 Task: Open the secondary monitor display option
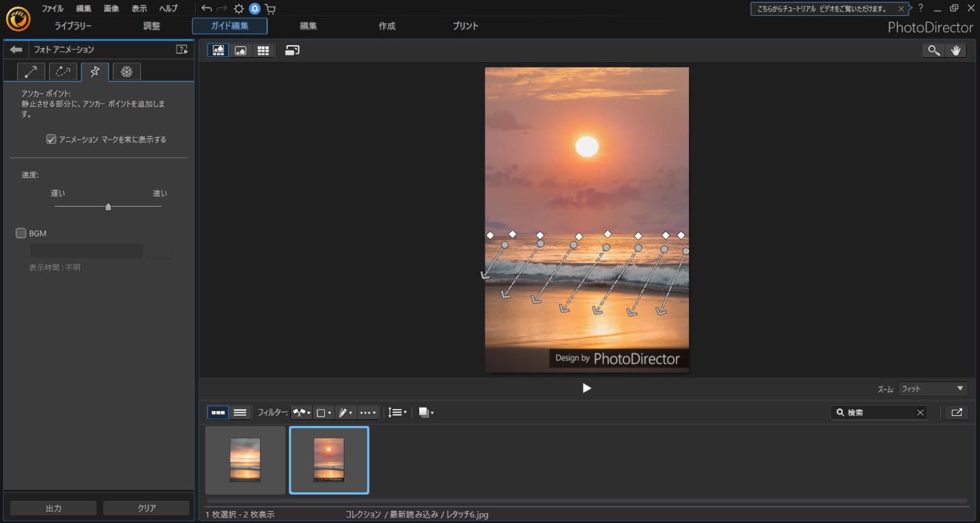pos(292,51)
